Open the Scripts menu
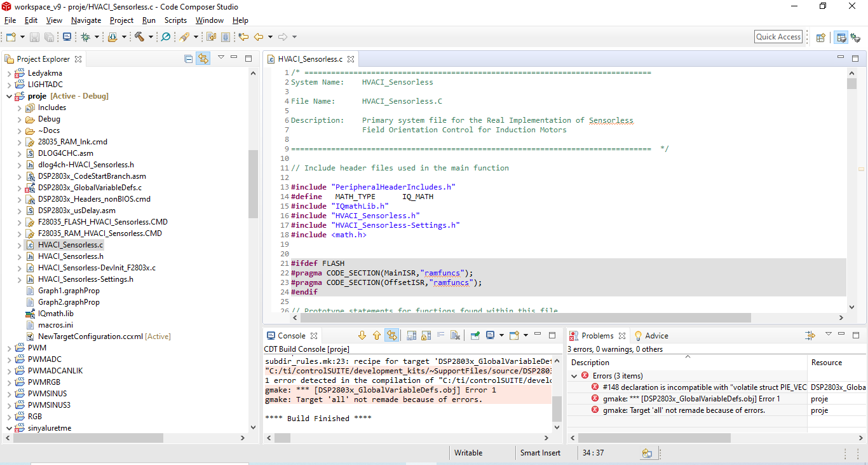This screenshot has width=868, height=465. pos(175,20)
